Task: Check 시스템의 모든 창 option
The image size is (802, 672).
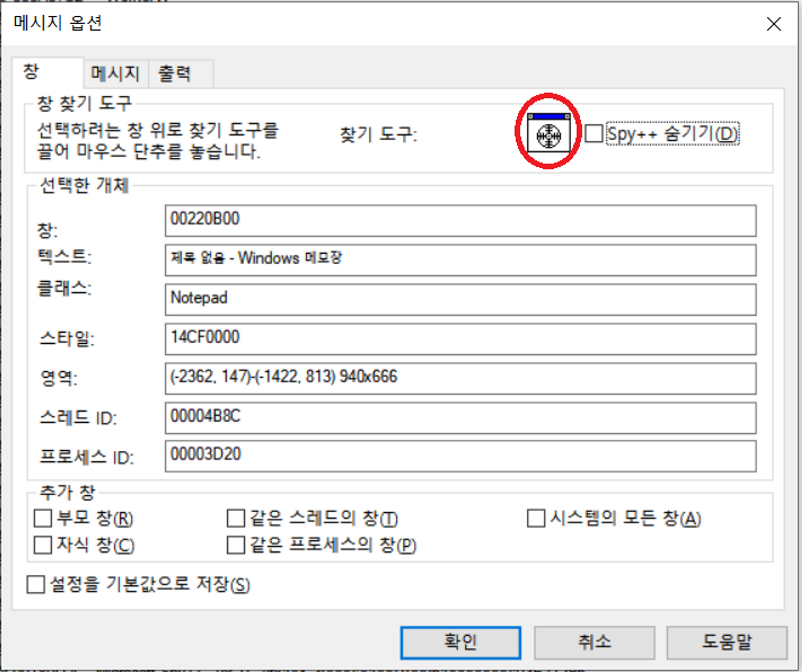Action: (x=536, y=518)
